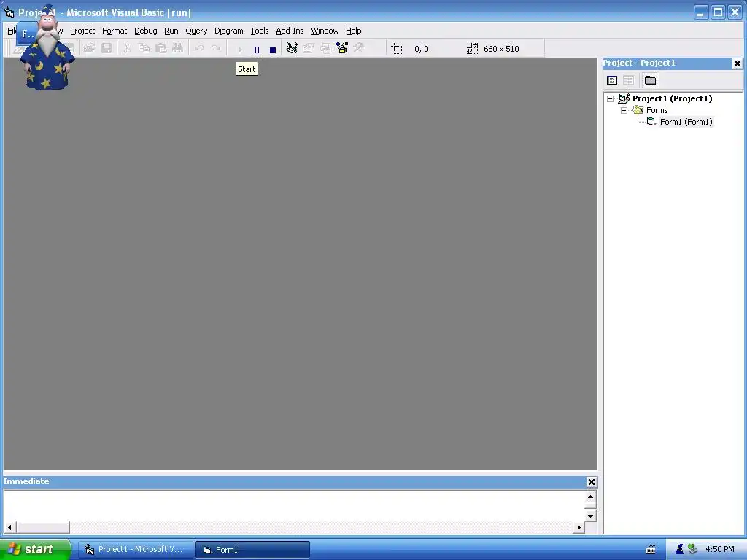The image size is (747, 560).
Task: Toggle Folders view in Project panel
Action: click(650, 80)
